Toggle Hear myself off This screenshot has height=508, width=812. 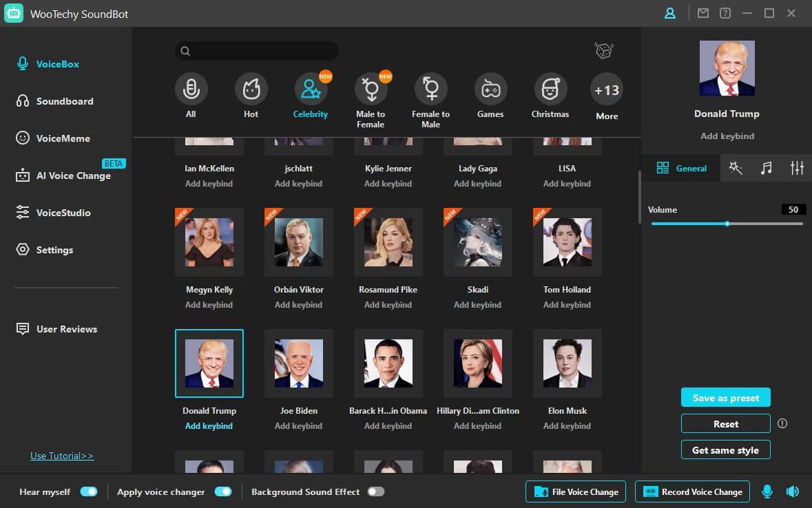pos(89,491)
